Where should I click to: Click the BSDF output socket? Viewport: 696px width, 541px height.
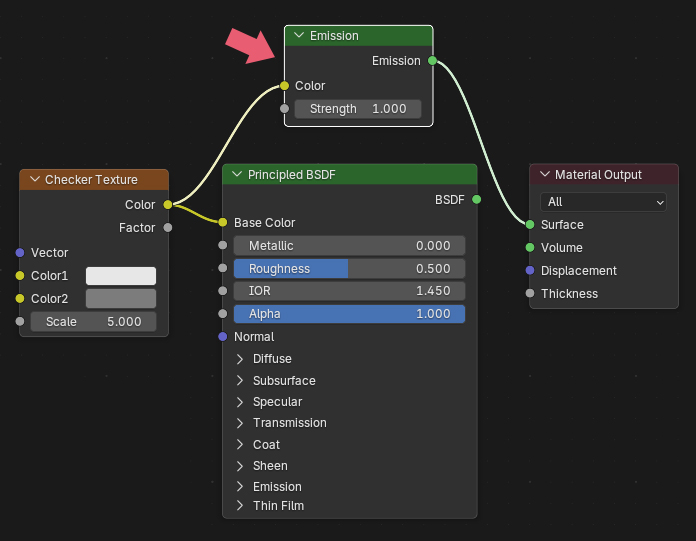(x=476, y=200)
